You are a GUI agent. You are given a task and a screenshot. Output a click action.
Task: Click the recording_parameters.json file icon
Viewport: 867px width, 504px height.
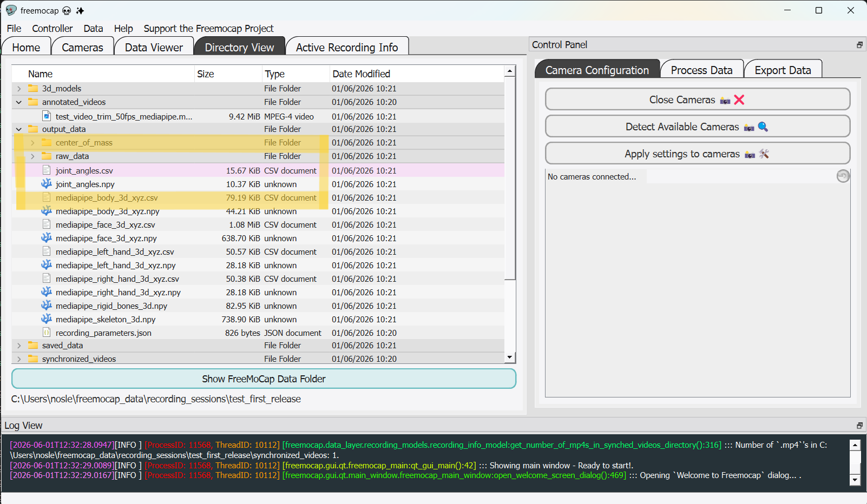click(x=47, y=333)
